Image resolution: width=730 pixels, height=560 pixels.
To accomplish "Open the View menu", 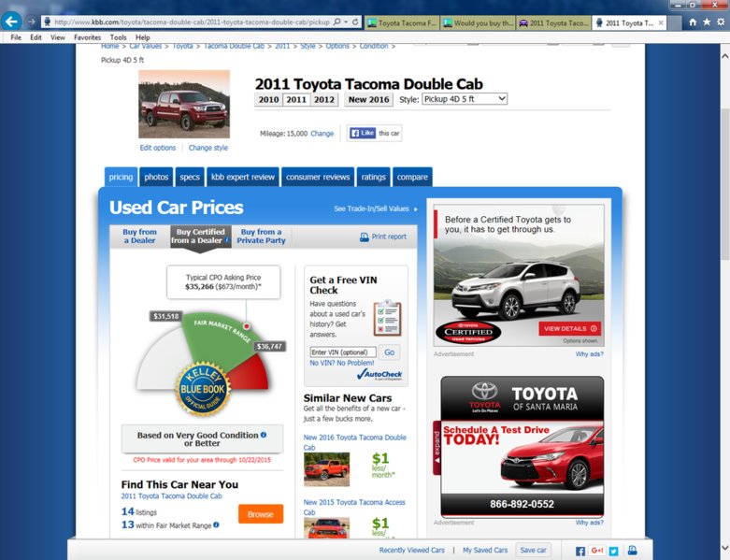I will 58,37.
